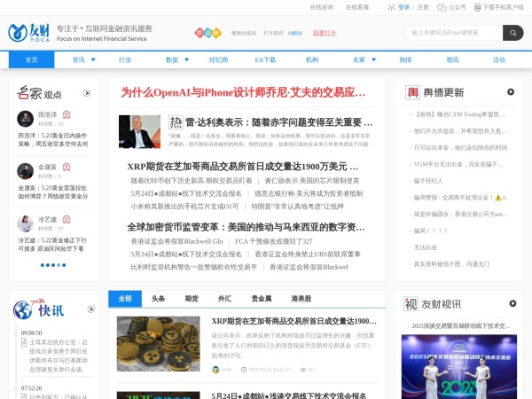Open arrow icon beside 友财视讯
The width and height of the screenshot is (532, 399).
click(x=512, y=303)
